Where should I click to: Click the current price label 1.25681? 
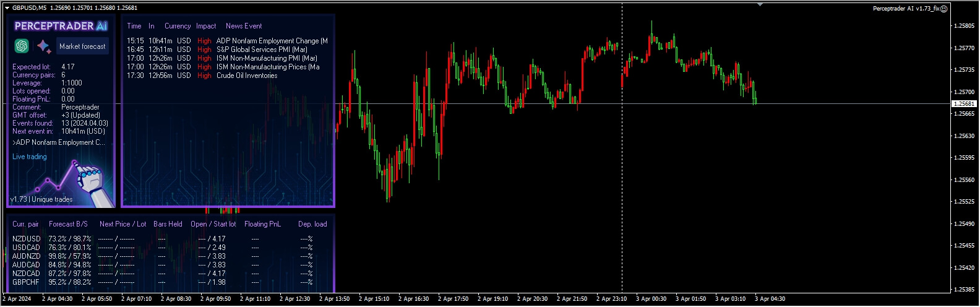965,104
